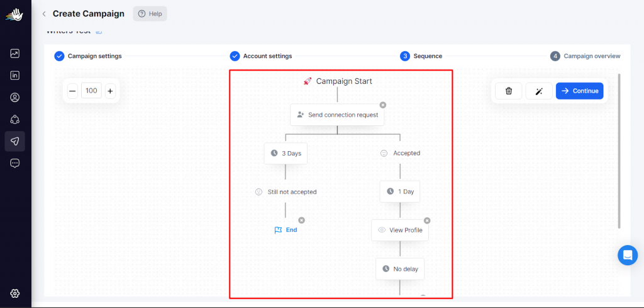Remove the View Profile node

pos(427,220)
